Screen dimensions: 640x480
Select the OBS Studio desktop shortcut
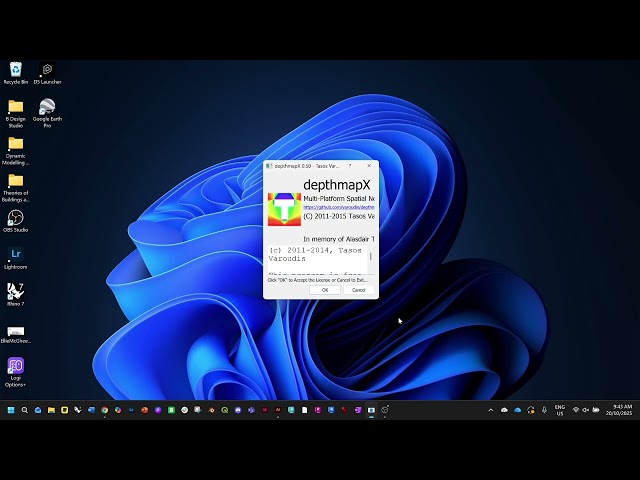(x=16, y=221)
